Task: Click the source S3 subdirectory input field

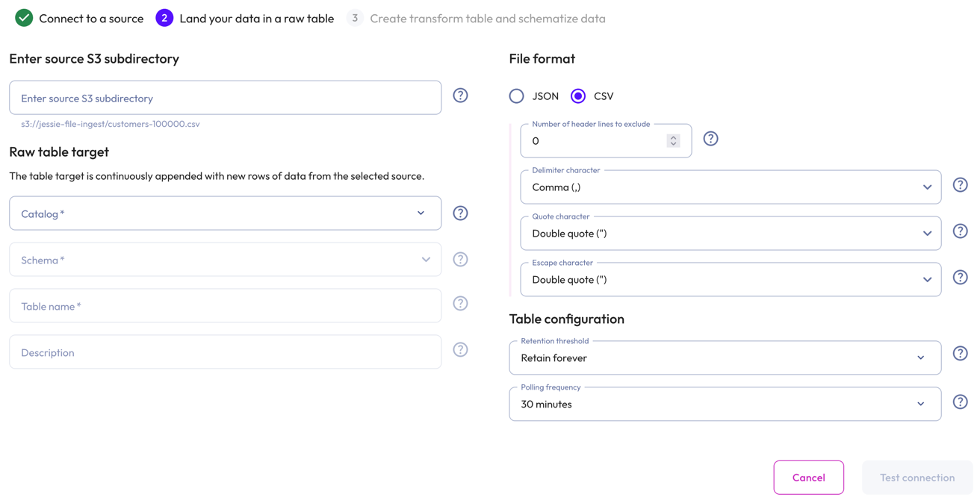Action: click(224, 97)
